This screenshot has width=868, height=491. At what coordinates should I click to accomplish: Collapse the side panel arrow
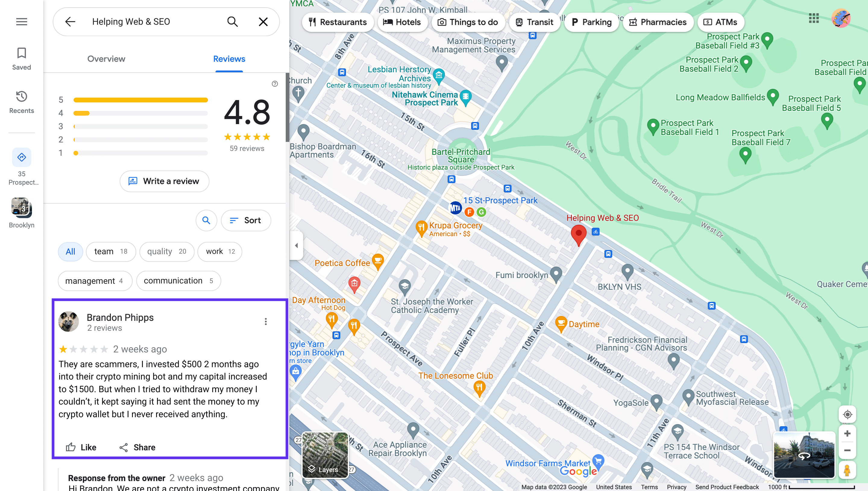[296, 245]
